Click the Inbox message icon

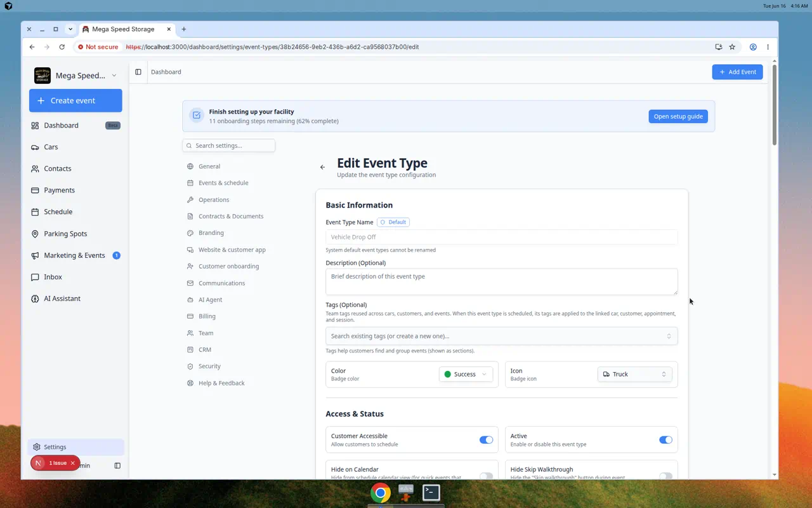tap(35, 277)
